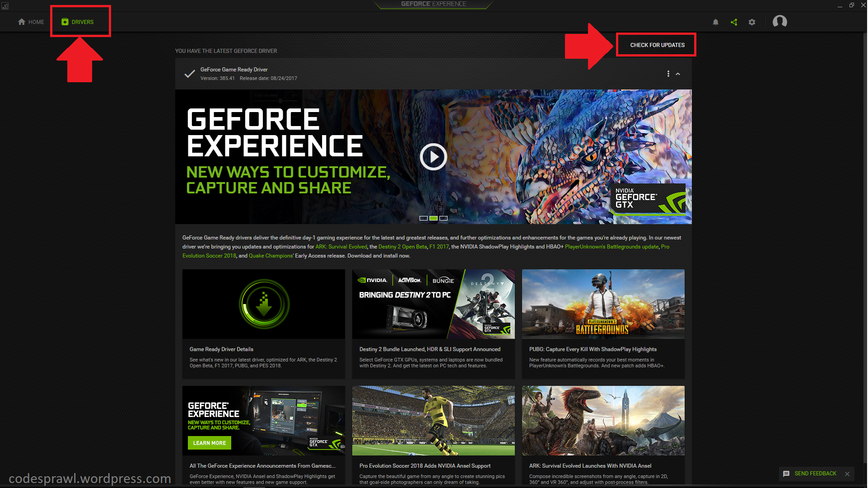868x488 pixels.
Task: Open the ARK dinosaur thumbnail
Action: 604,421
